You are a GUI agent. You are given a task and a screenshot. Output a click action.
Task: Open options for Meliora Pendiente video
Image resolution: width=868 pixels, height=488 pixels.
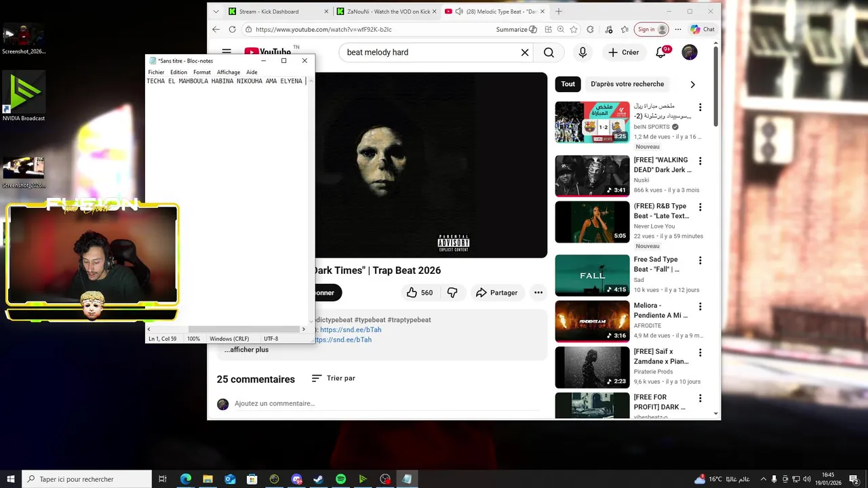click(x=701, y=306)
